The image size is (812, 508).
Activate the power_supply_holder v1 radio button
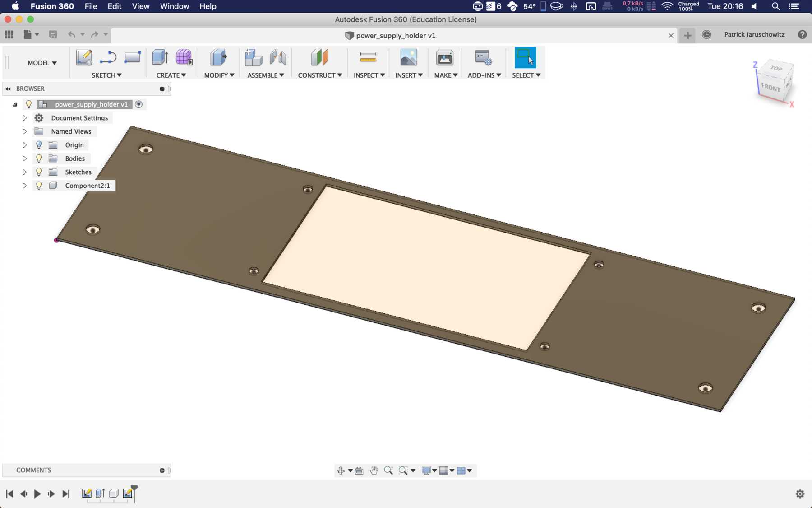[x=139, y=104]
